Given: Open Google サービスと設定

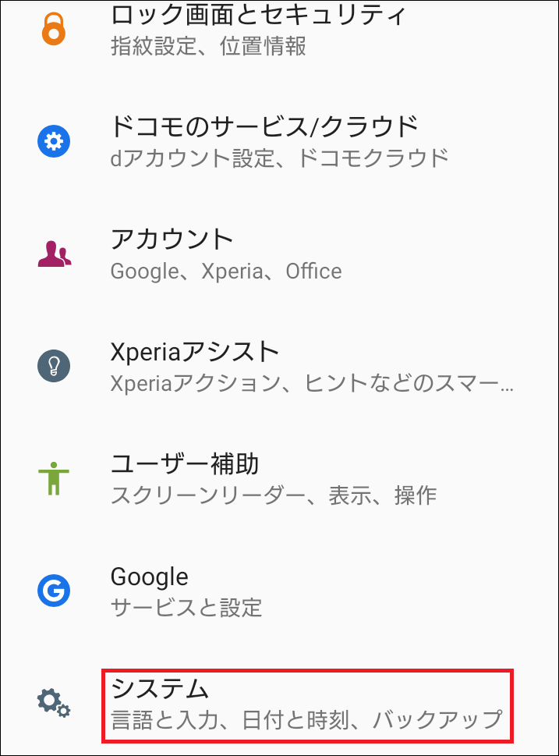Looking at the screenshot, I should tap(150, 577).
